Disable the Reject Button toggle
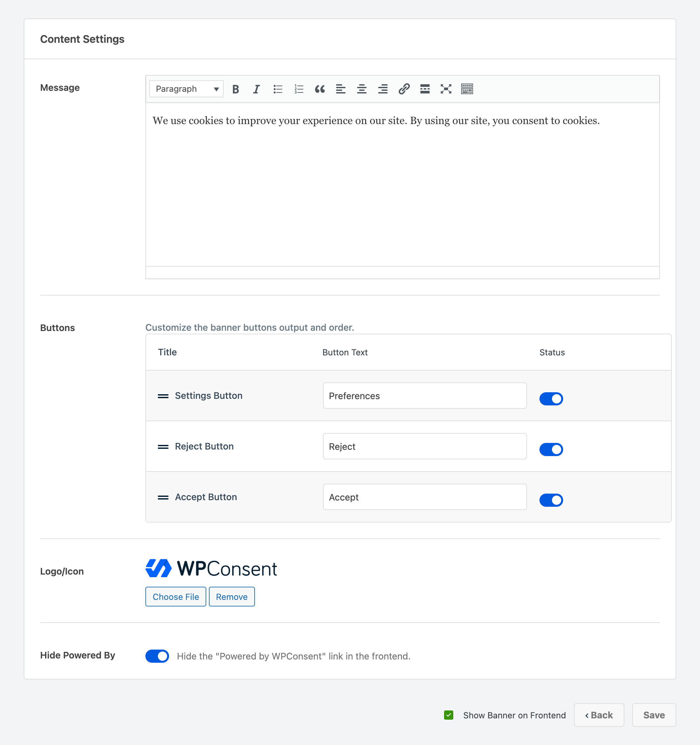This screenshot has height=745, width=700. pos(551,450)
